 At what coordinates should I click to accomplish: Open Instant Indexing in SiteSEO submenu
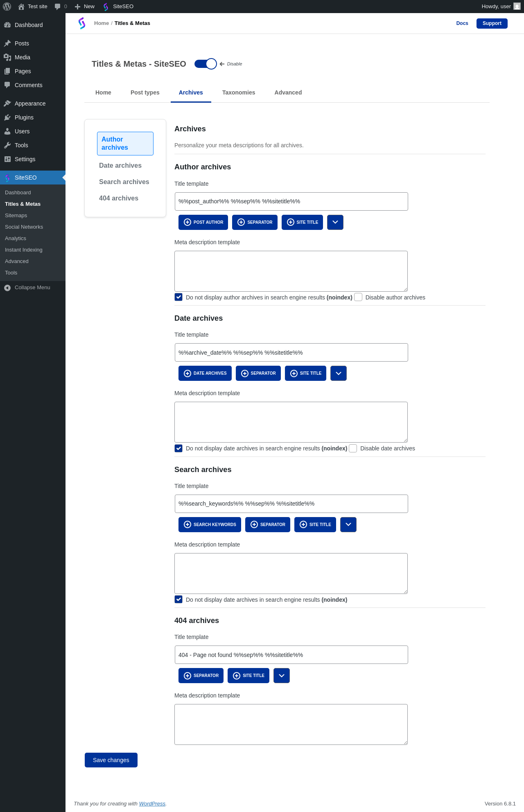24,250
